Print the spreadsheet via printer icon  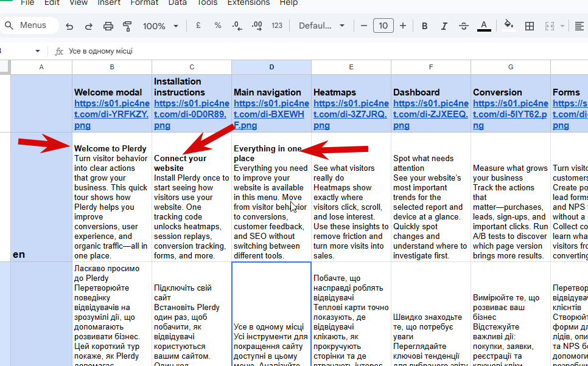coord(108,26)
